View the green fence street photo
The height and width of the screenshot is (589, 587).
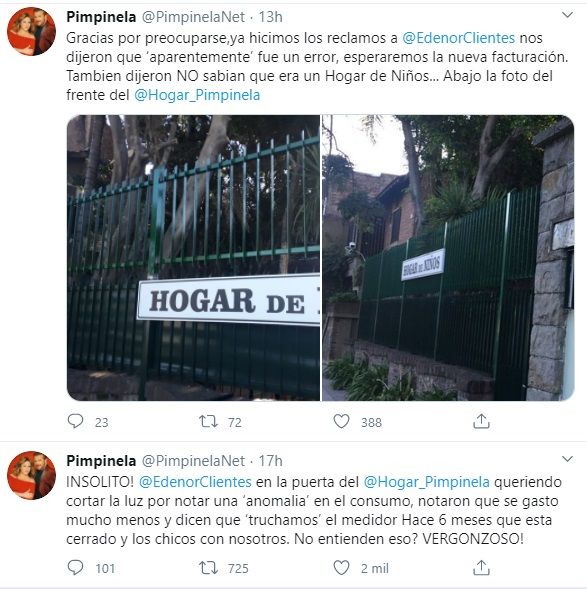tap(448, 258)
